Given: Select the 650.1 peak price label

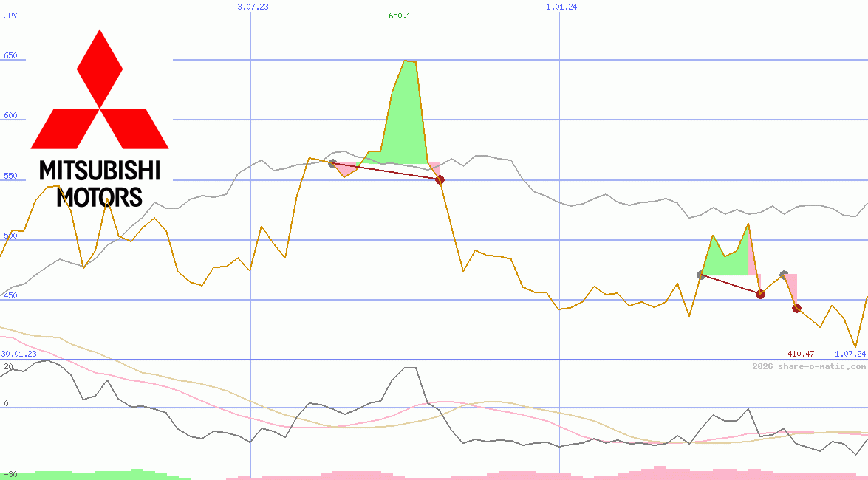Looking at the screenshot, I should [x=398, y=15].
